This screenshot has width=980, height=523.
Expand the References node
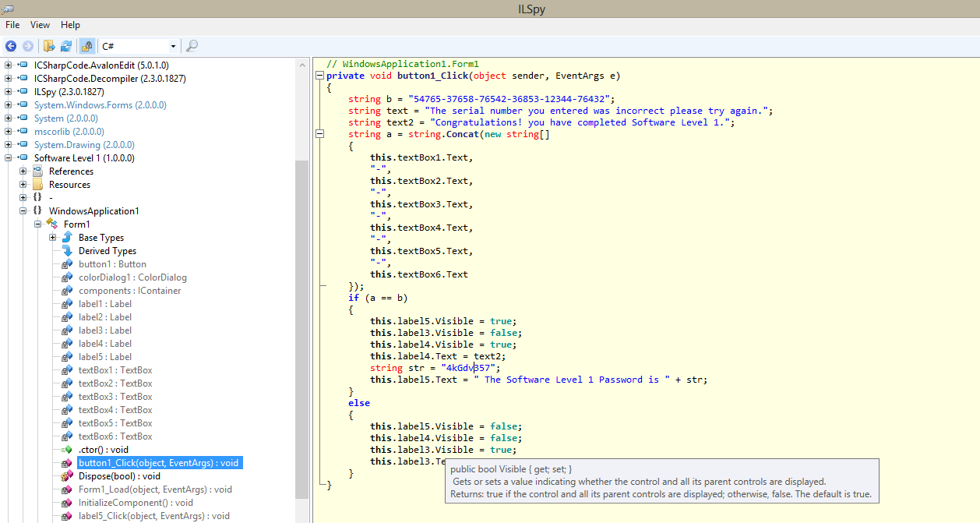coord(23,171)
